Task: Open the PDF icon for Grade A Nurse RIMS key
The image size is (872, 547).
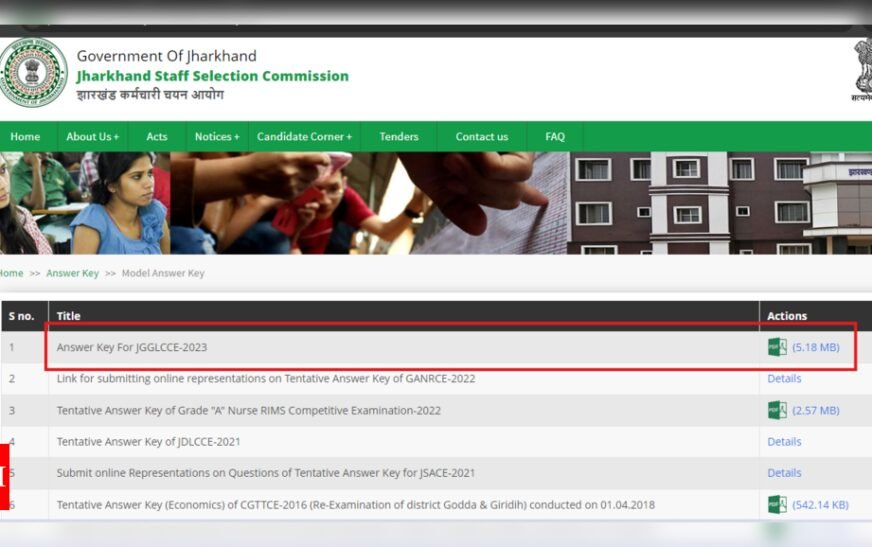Action: (777, 410)
